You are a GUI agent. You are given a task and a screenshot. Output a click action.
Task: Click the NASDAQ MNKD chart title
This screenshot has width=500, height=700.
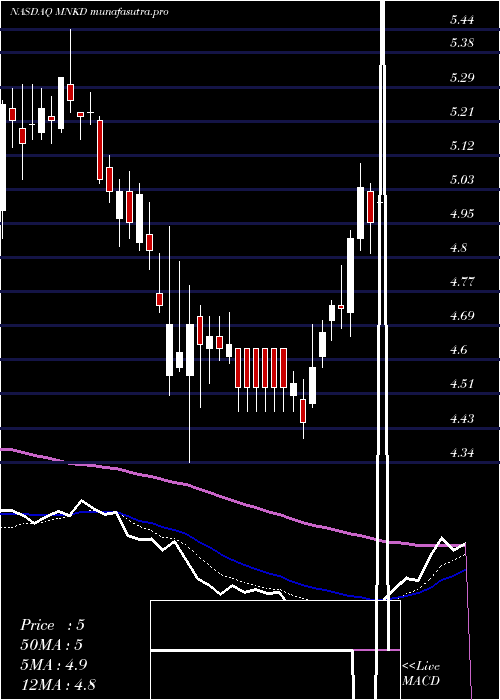(89, 12)
